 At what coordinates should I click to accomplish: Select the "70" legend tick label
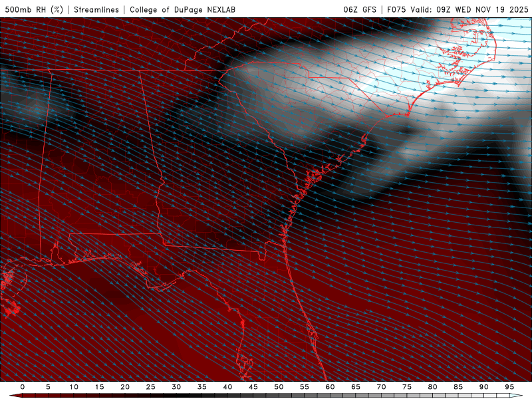pyautogui.click(x=381, y=387)
